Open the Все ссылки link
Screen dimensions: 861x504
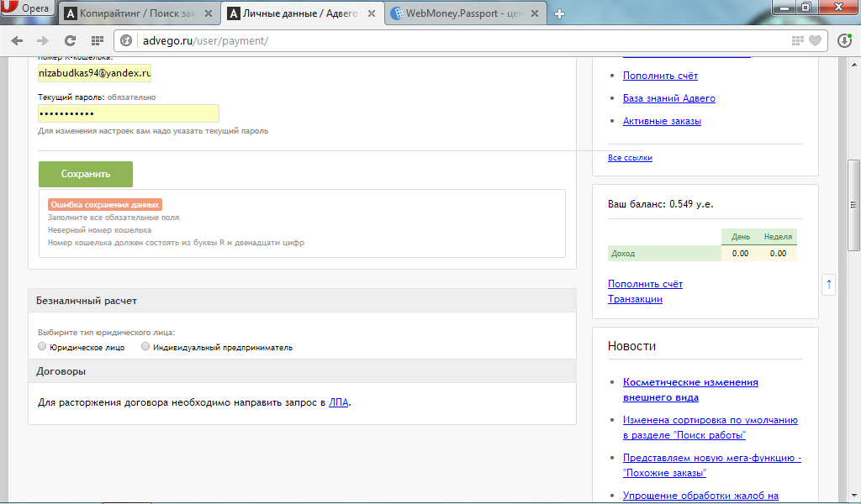(x=630, y=157)
